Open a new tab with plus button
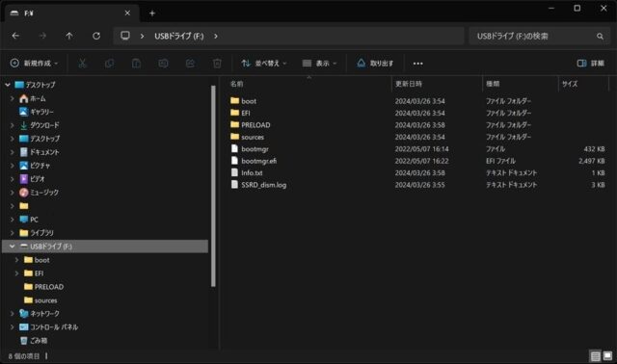 pos(152,13)
